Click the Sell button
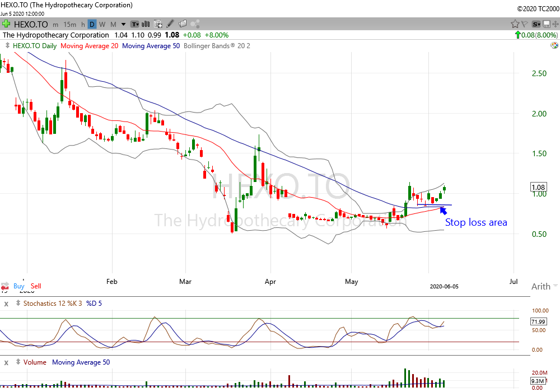The image size is (560, 392). (x=36, y=286)
